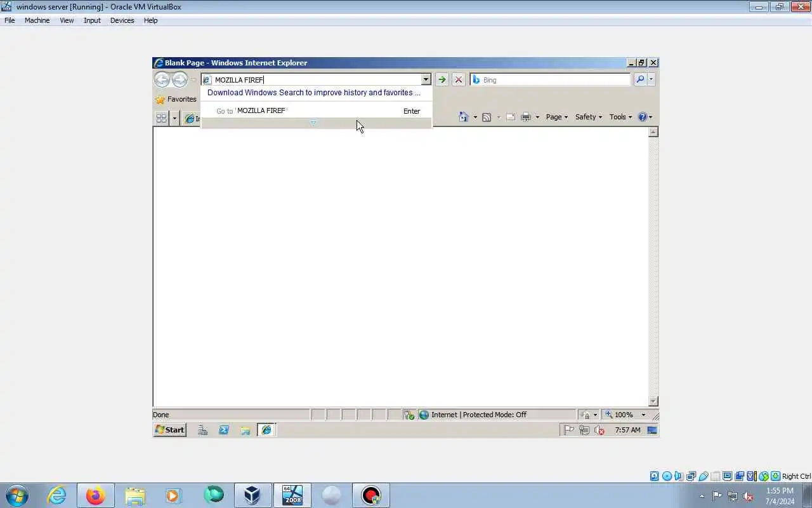Open the Print options dropdown arrow
The width and height of the screenshot is (812, 508).
pos(537,117)
